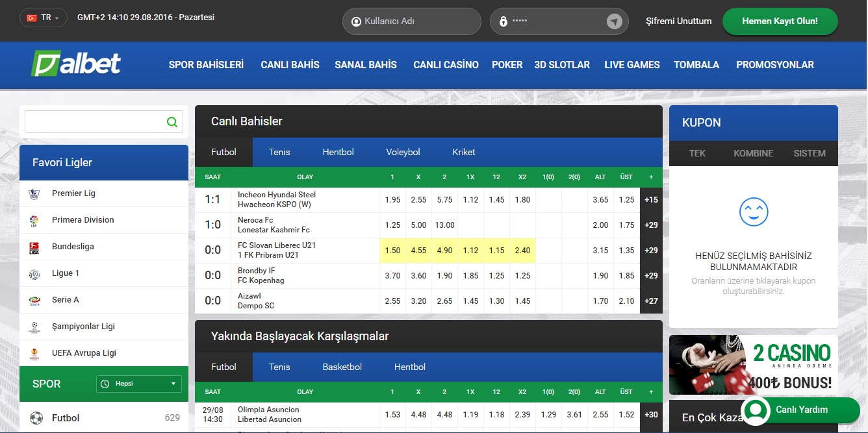Screen dimensions: 868x433
Task: Expand +15 more bets for Incheon match
Action: pos(651,200)
